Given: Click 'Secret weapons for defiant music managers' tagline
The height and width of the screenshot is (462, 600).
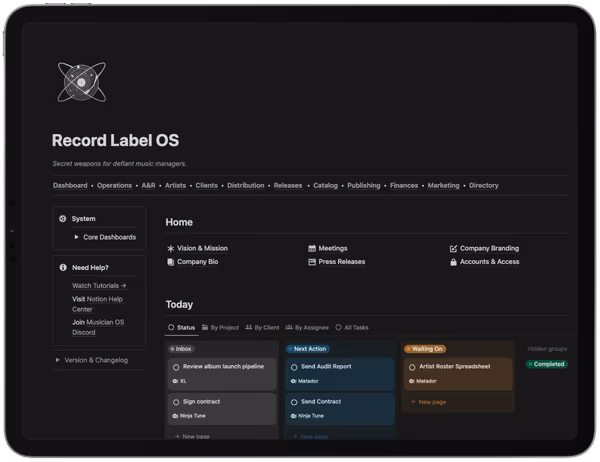Looking at the screenshot, I should click(119, 164).
